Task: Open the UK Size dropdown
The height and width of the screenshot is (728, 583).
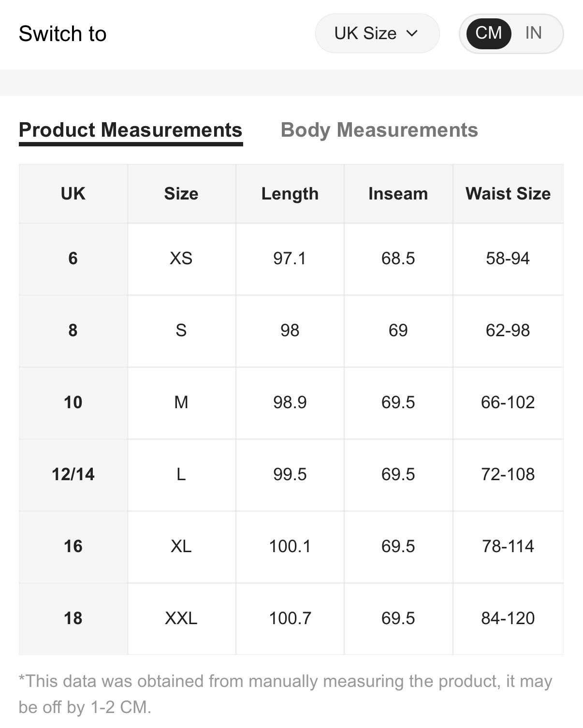Action: click(376, 33)
